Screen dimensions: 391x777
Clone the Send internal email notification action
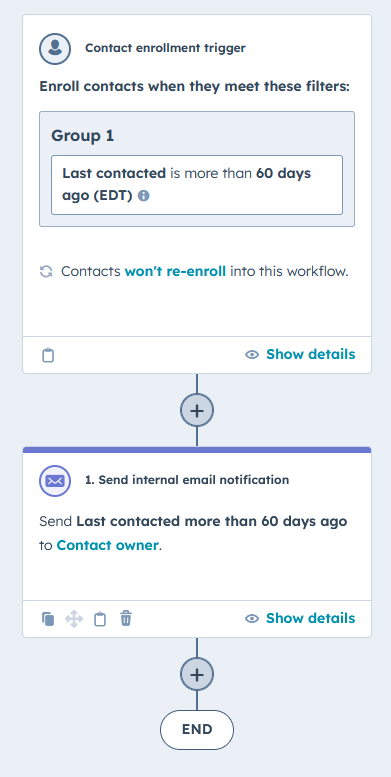pos(48,619)
